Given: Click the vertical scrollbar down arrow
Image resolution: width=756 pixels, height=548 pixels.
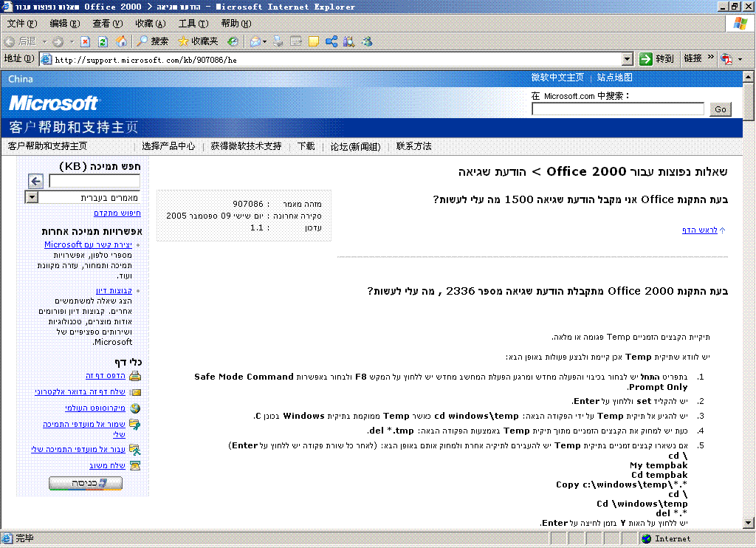Looking at the screenshot, I should [x=749, y=522].
